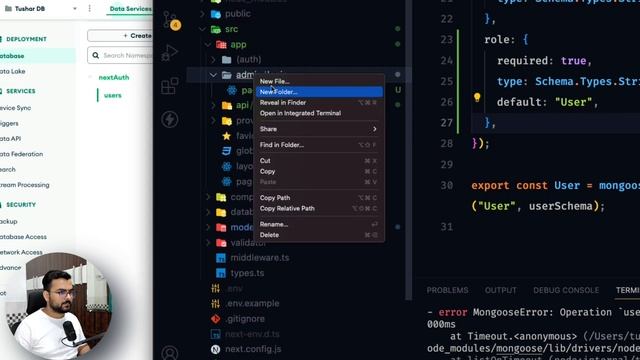
Task: Click the favicon star file icon
Action: [227, 136]
